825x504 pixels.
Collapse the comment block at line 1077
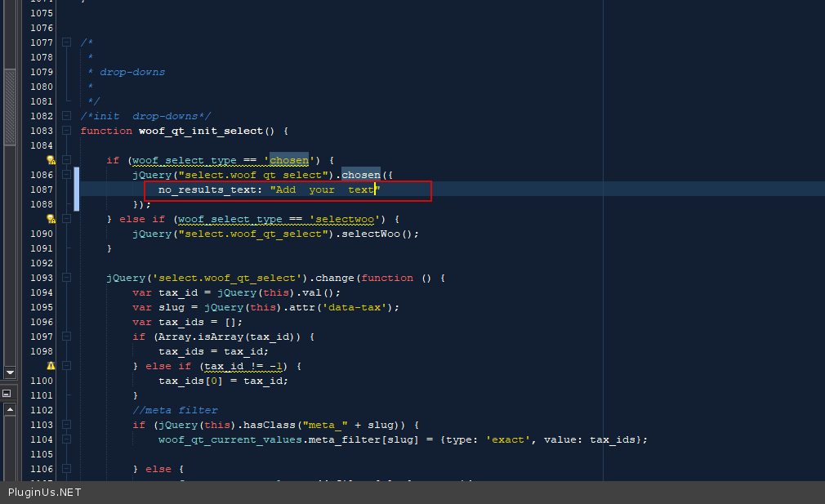pos(67,42)
